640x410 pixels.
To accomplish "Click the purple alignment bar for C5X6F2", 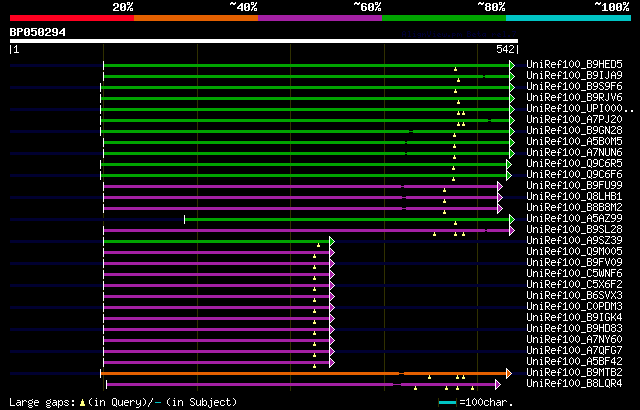I will click(x=217, y=286).
